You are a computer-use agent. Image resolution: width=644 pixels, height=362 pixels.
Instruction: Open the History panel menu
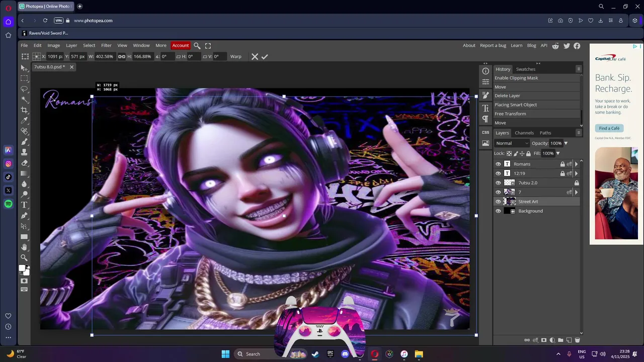click(x=579, y=69)
